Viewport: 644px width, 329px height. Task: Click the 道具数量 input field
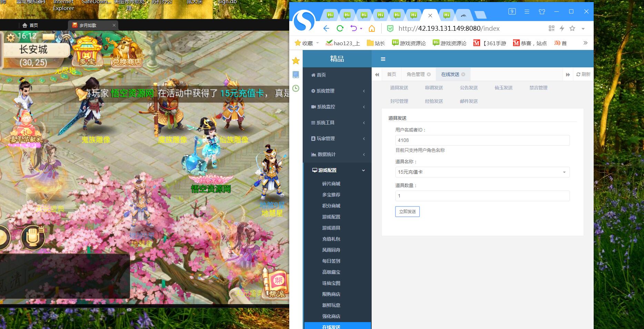pyautogui.click(x=482, y=196)
